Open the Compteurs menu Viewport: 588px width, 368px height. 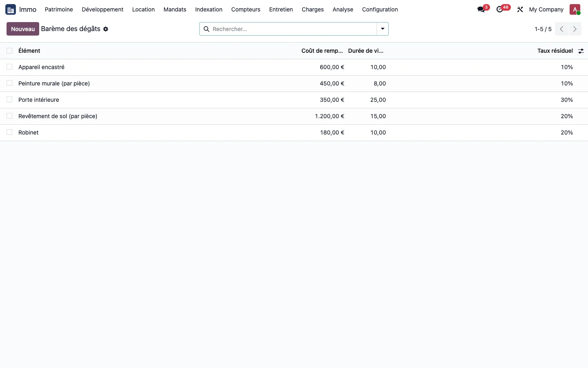pos(246,9)
